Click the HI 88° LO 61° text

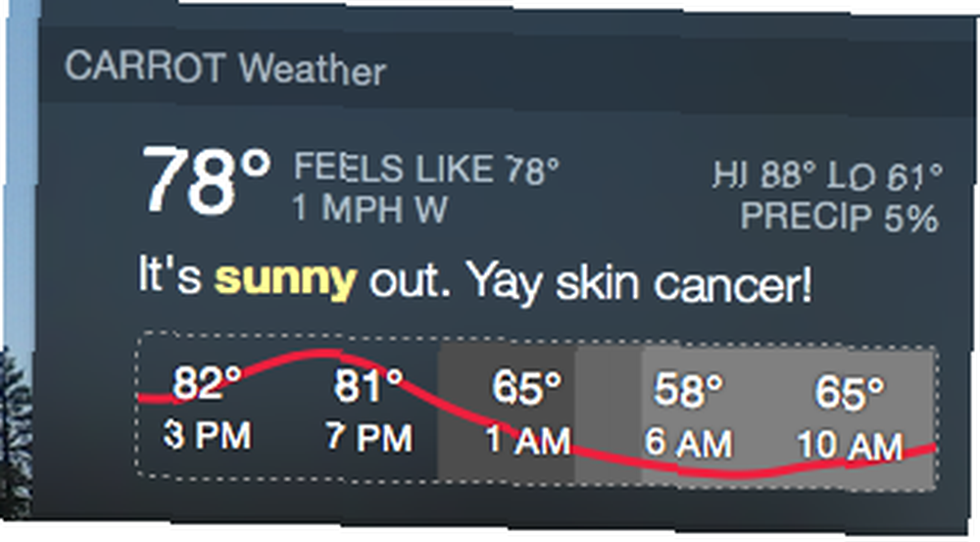(827, 175)
